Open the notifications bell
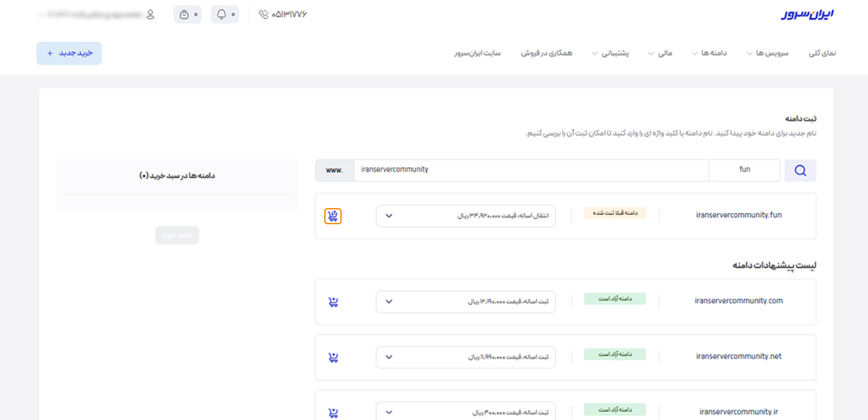The width and height of the screenshot is (868, 420). coord(224,14)
